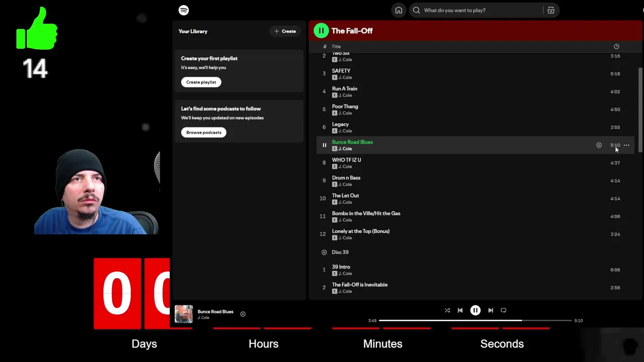Open J. Cole link in now playing bar
Viewport: 644px width, 362px height.
(203, 318)
